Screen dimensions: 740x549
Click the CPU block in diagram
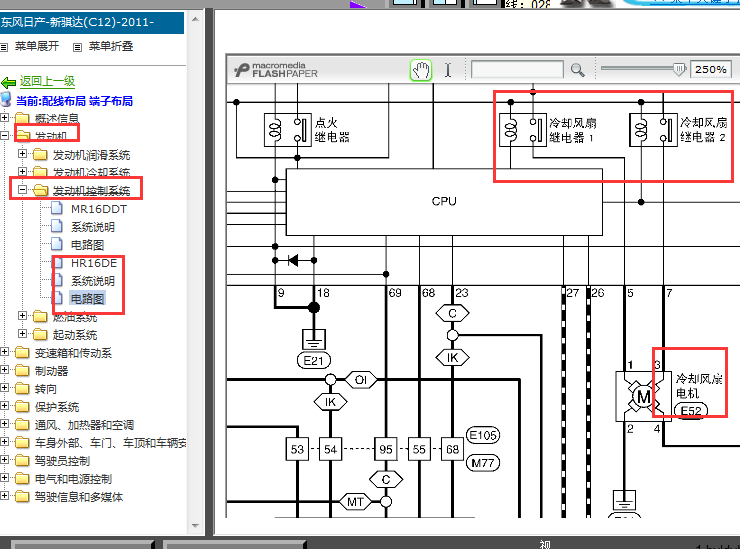click(x=444, y=202)
